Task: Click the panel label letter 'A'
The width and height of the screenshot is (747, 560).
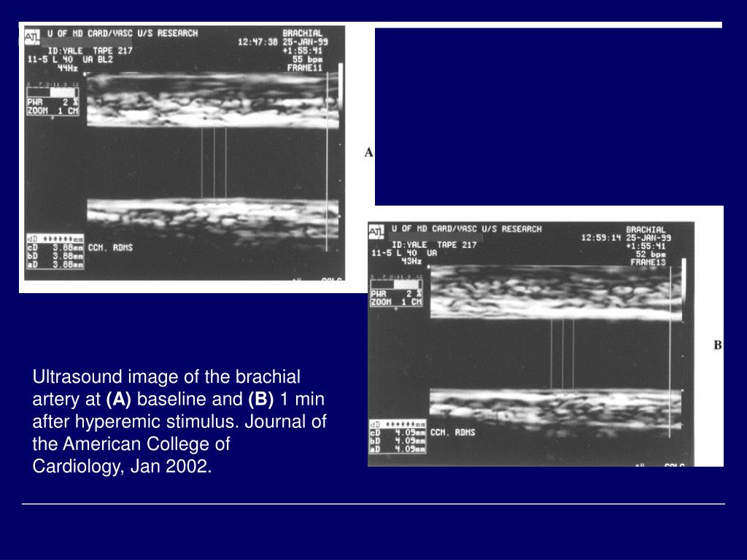Action: click(x=368, y=152)
